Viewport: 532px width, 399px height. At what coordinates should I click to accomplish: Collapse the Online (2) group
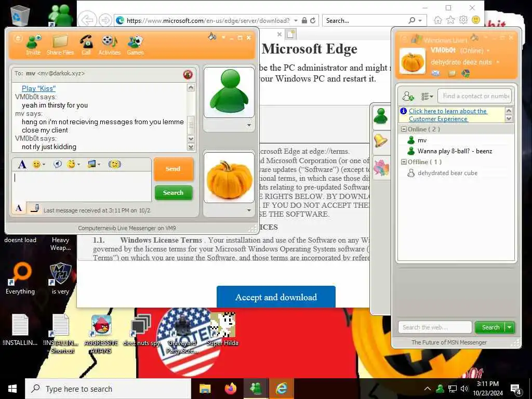pos(404,129)
